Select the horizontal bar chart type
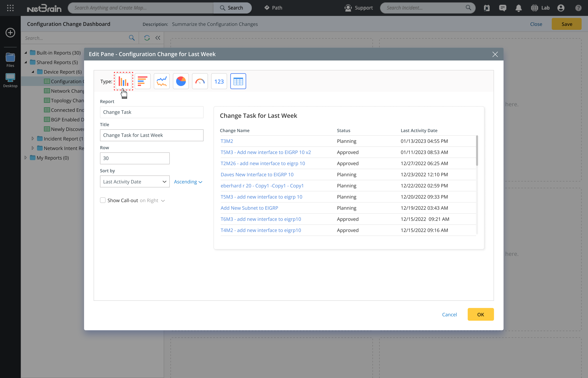 (x=142, y=81)
